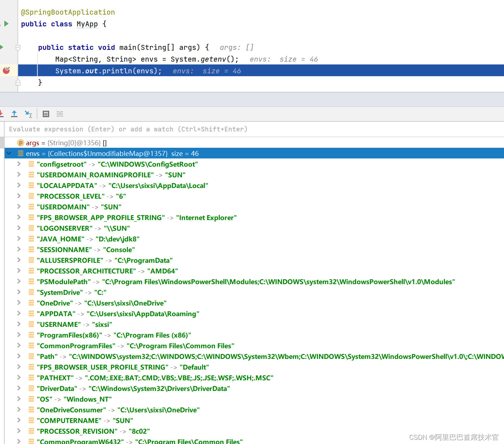504x444 pixels.
Task: Click the red Force Step Into arrow icon
Action: pyautogui.click(x=2, y=114)
